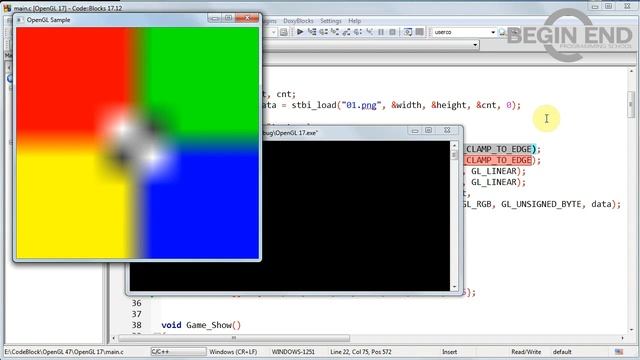Click "stbi_load" function call in code
The height and width of the screenshot is (360, 640).
click(x=314, y=105)
